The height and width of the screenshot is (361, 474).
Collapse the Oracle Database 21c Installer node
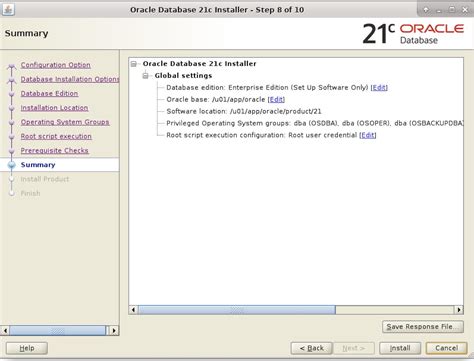click(x=134, y=64)
